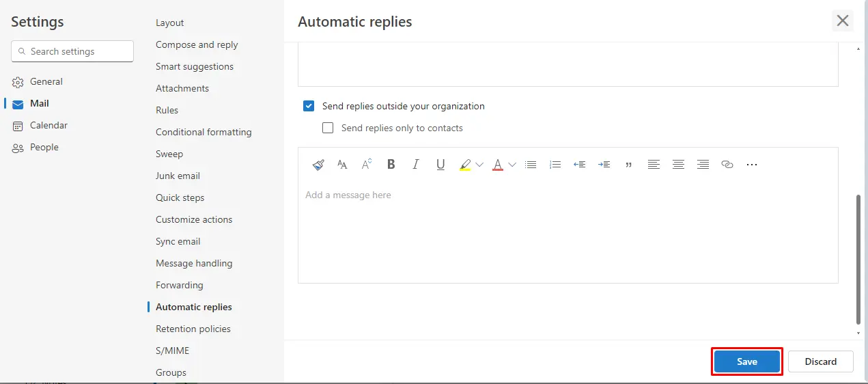Apply quote formatting

coord(629,165)
